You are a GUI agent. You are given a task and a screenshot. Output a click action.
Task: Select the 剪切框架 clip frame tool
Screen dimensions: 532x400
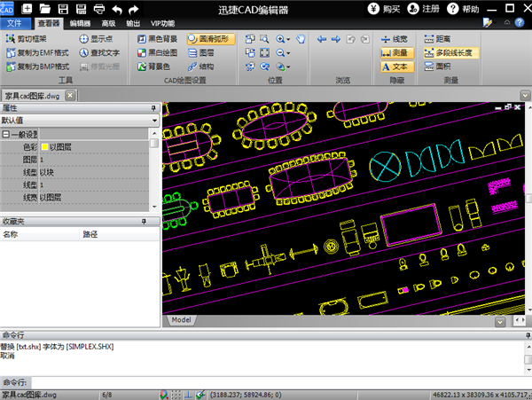tap(27, 39)
